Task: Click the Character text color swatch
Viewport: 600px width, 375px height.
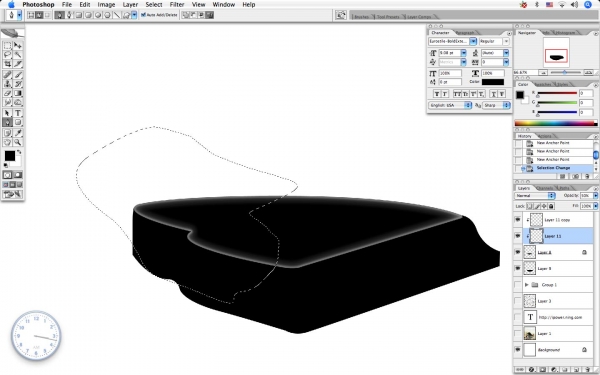Action: (x=493, y=82)
